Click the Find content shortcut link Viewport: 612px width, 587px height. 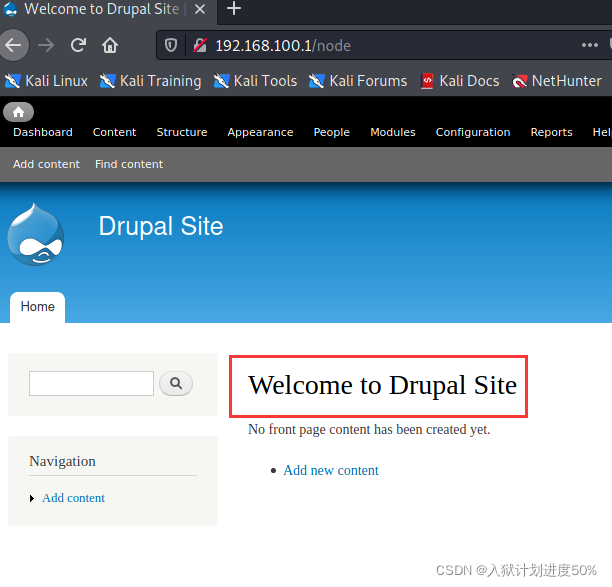point(129,164)
